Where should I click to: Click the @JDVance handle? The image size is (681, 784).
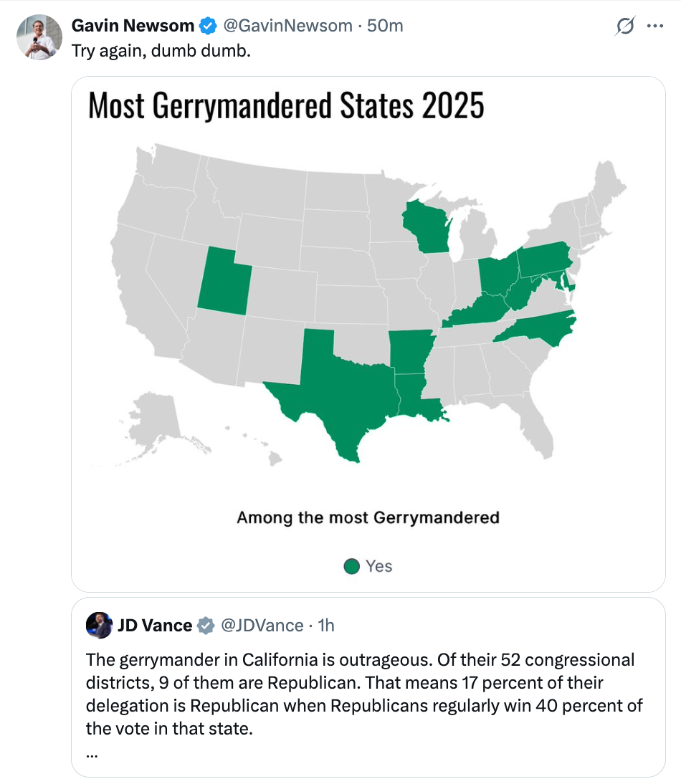262,626
